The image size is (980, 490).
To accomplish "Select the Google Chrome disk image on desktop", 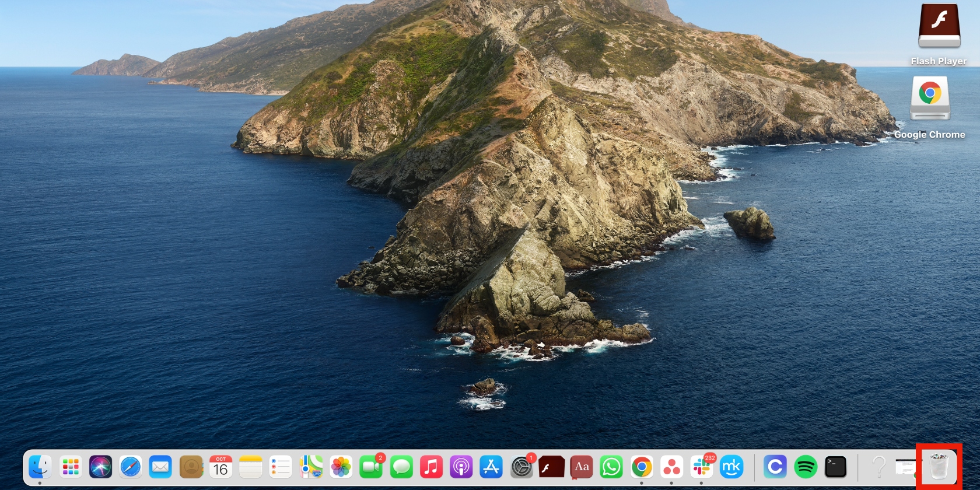I will tap(930, 98).
